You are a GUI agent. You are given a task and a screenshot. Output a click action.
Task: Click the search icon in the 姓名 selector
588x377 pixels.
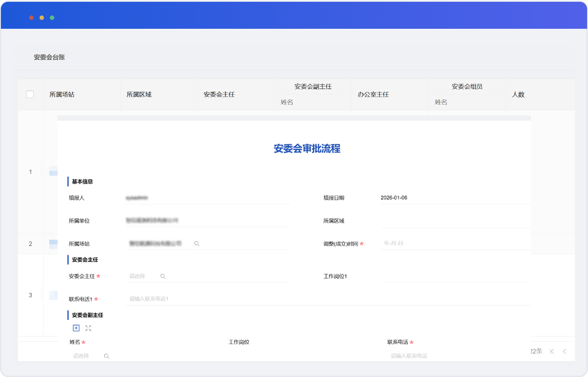click(107, 356)
